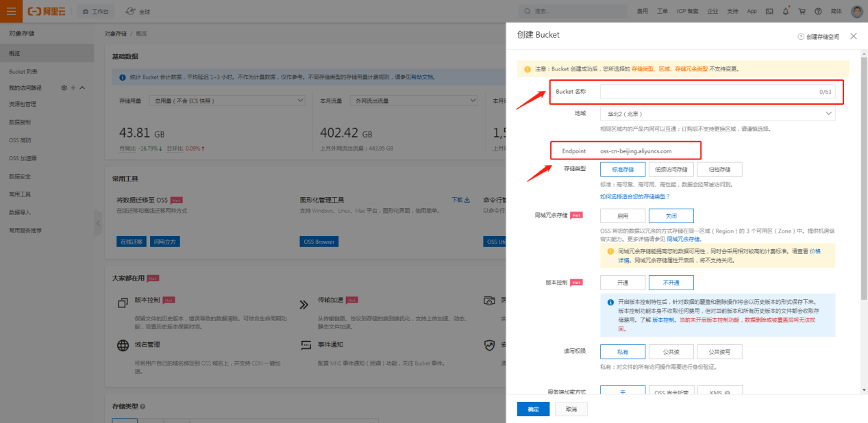Open the Cloud Shell terminal icon
The height and width of the screenshot is (423, 868).
point(769,12)
